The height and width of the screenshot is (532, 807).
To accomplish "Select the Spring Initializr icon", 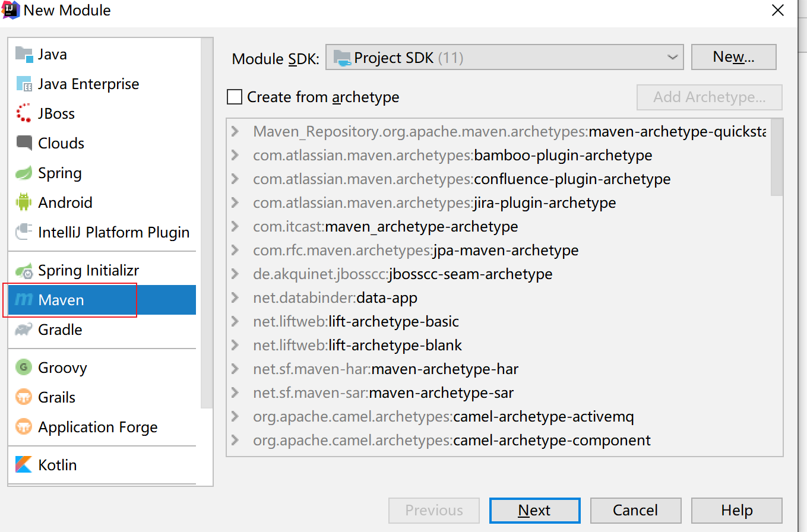I will point(24,271).
